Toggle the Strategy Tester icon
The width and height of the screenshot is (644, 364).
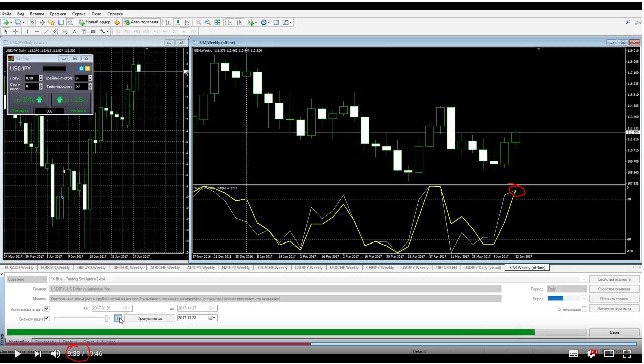coord(70,22)
